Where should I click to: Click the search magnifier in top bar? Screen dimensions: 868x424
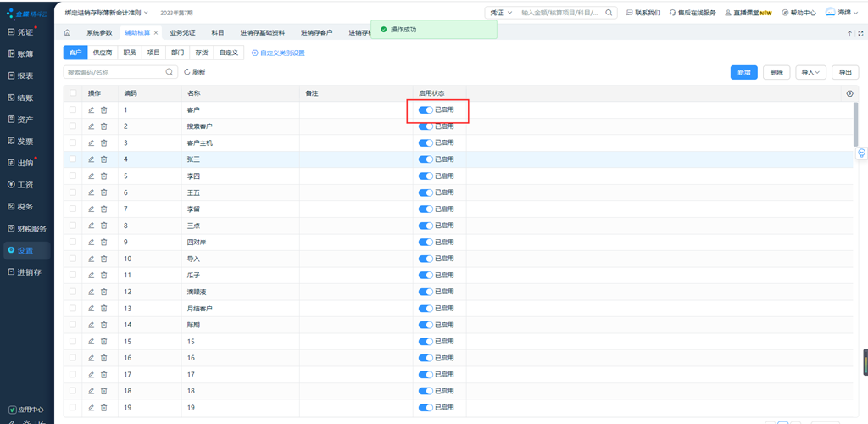[x=609, y=12]
